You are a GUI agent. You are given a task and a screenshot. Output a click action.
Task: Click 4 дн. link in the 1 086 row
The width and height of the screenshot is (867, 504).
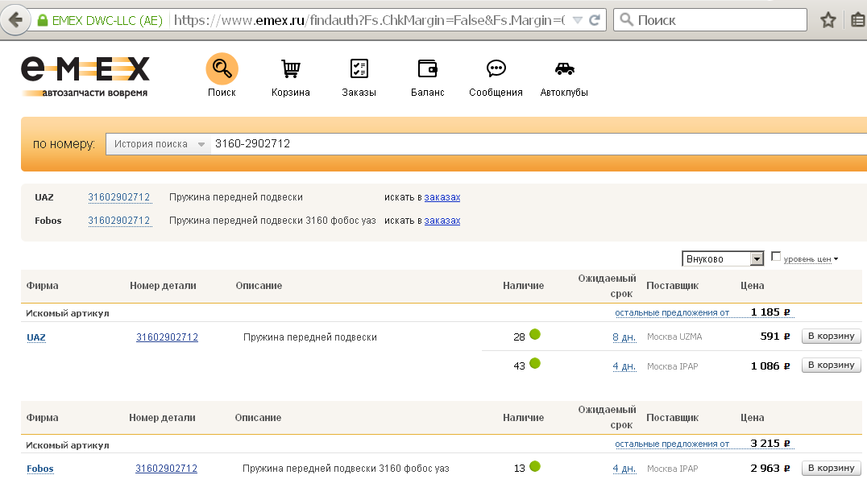click(624, 366)
